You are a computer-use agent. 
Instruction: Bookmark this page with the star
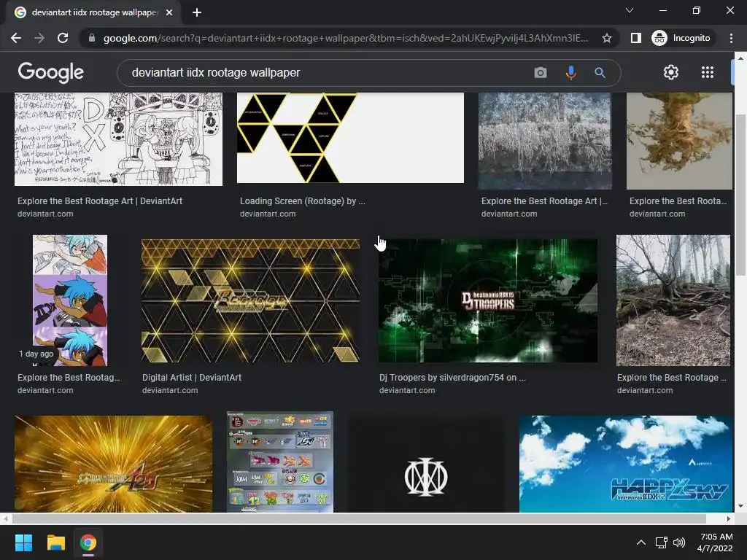[606, 38]
